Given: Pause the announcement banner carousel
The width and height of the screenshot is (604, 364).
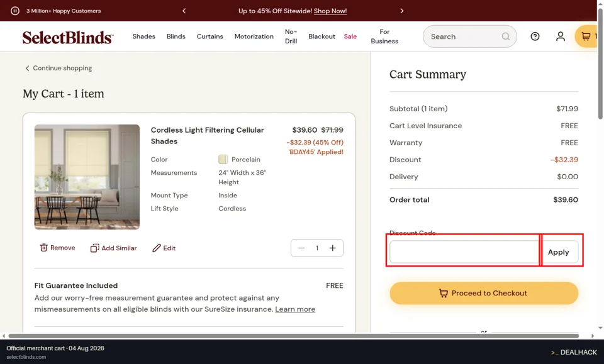Looking at the screenshot, I should [x=14, y=11].
